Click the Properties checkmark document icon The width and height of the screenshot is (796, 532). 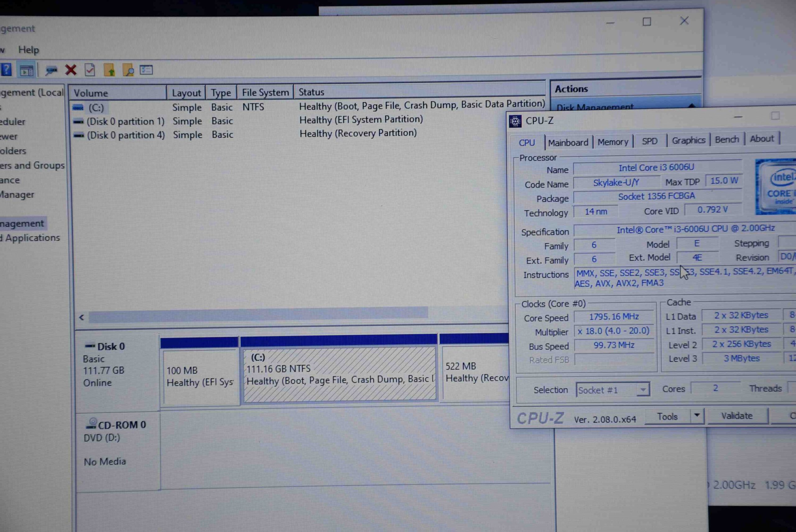(x=90, y=70)
